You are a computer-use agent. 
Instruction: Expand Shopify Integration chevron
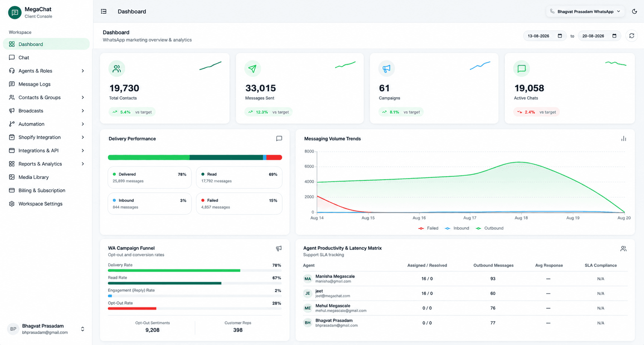[83, 137]
